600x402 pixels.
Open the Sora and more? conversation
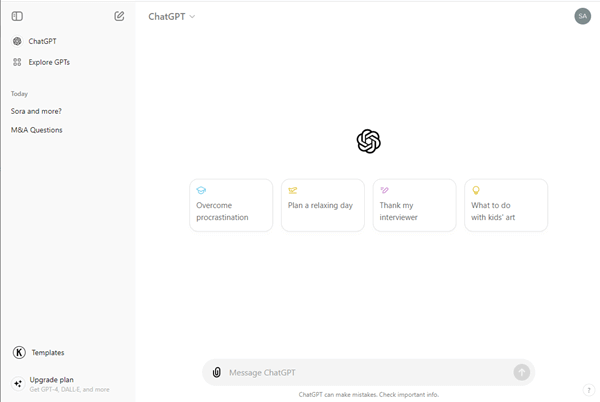(x=36, y=111)
